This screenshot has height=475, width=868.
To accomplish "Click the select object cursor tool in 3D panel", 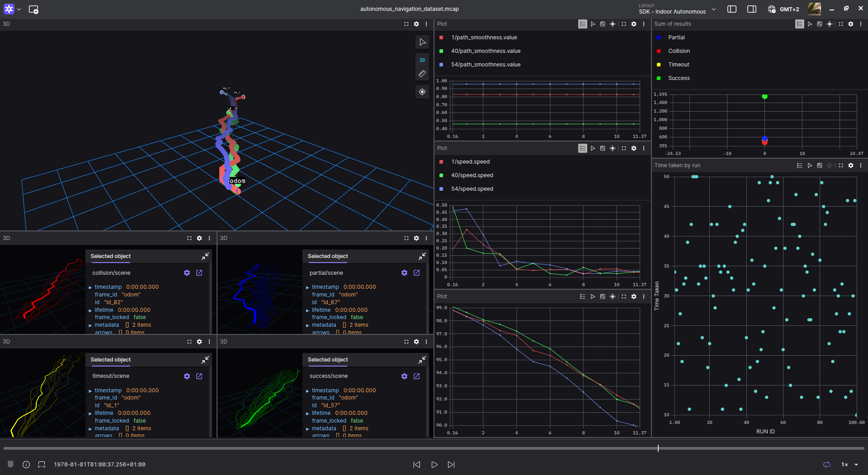I will pos(422,42).
